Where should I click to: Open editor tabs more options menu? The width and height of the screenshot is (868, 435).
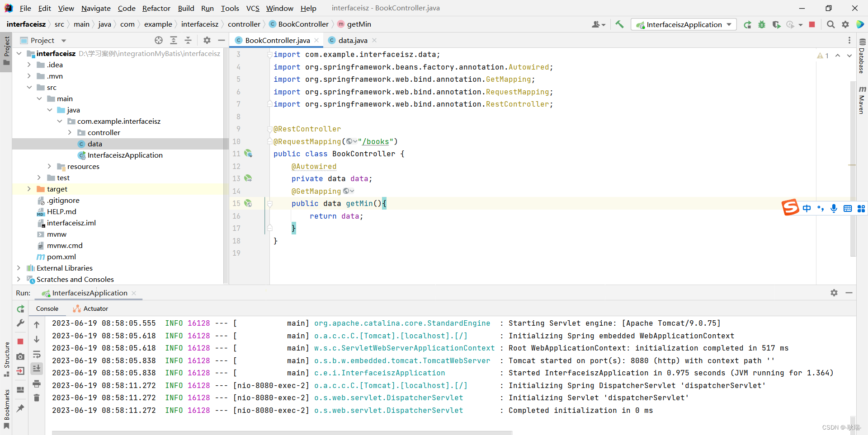[x=849, y=40]
